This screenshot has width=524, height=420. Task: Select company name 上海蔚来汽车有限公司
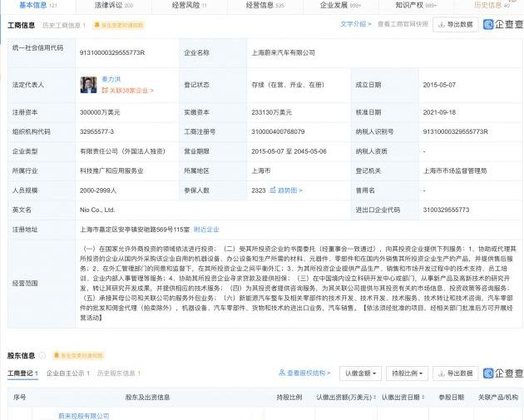point(283,52)
